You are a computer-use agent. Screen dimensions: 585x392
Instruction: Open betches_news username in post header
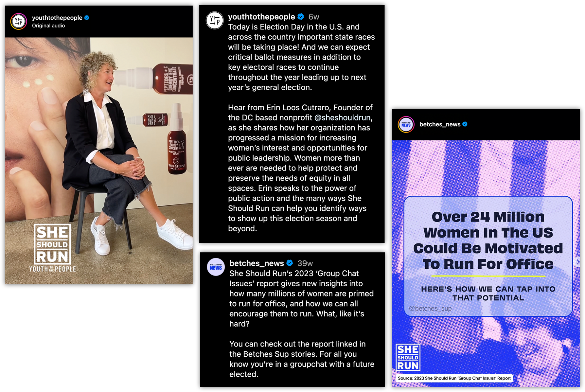[440, 124]
